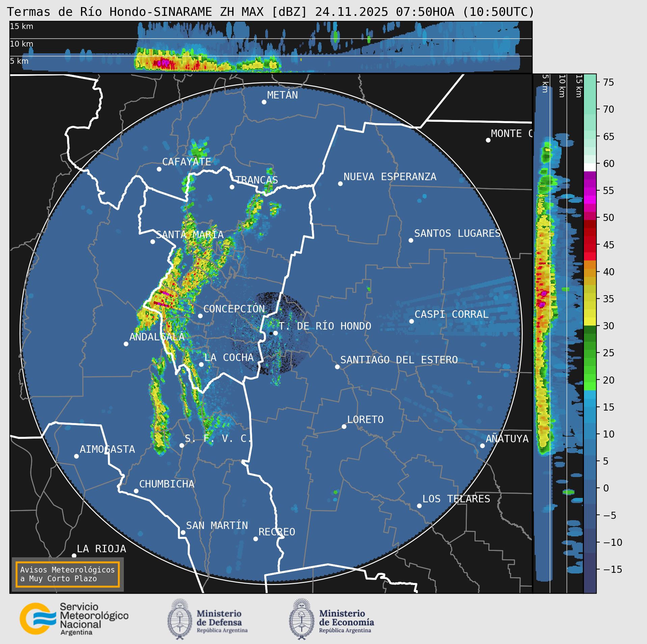Click the radar title text at top
This screenshot has height=644, width=647.
[x=271, y=12]
